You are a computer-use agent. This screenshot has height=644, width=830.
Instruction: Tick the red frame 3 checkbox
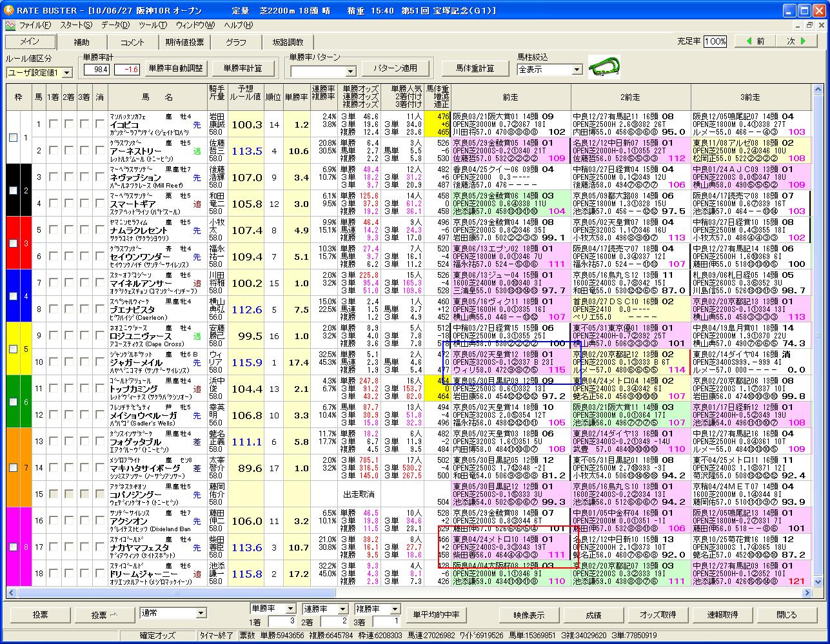(14, 243)
